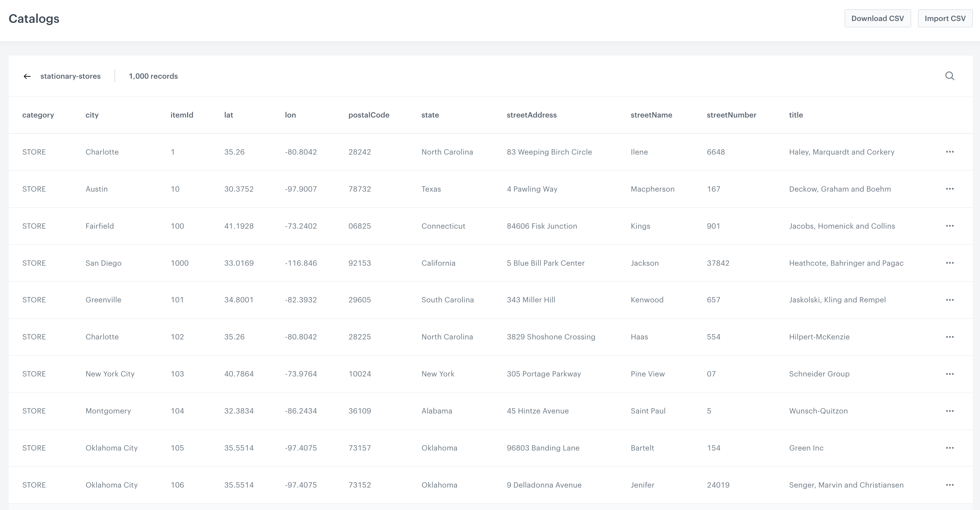The height and width of the screenshot is (510, 980).
Task: Open ellipsis menu for Wunsch-Quitzon
Action: (x=950, y=411)
